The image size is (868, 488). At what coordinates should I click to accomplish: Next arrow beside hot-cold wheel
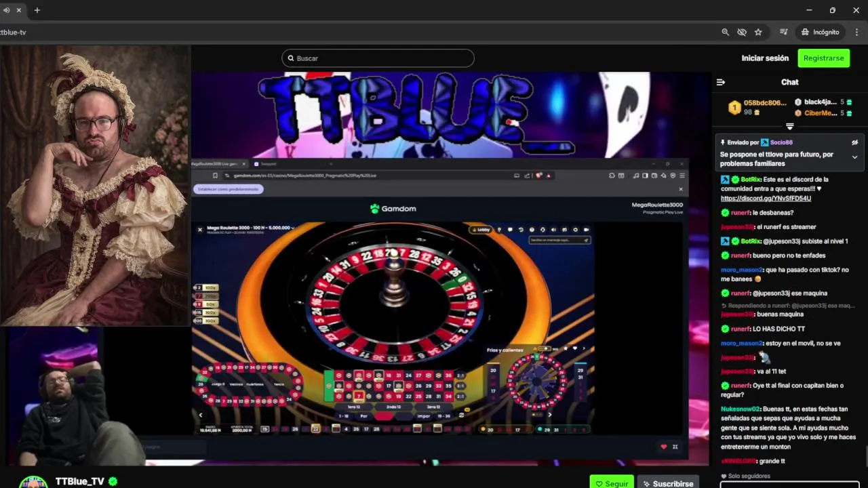coord(550,415)
